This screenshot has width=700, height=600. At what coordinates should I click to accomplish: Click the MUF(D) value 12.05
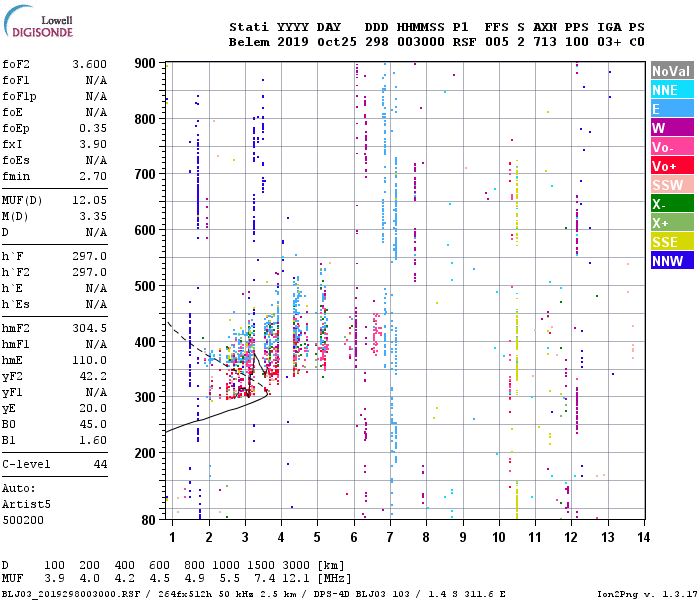tap(90, 200)
